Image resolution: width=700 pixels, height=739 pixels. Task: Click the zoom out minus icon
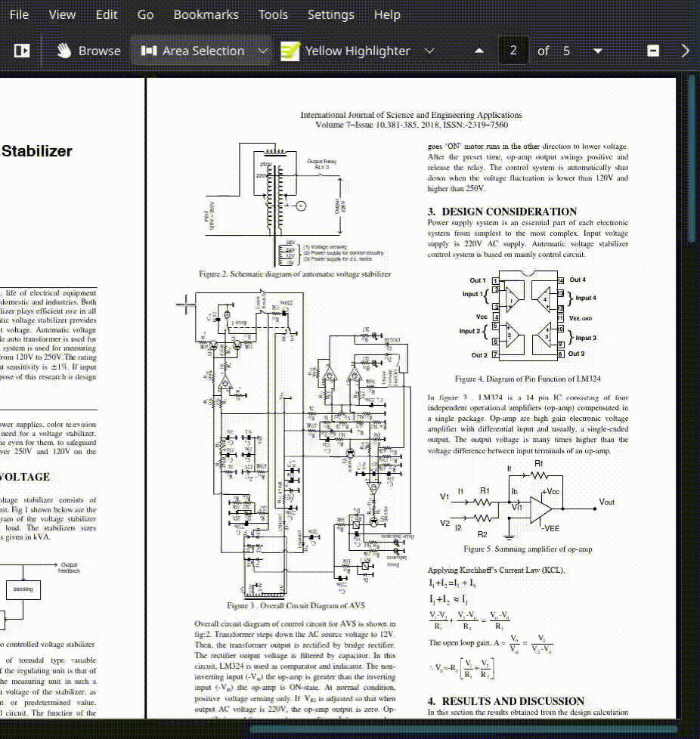(653, 51)
